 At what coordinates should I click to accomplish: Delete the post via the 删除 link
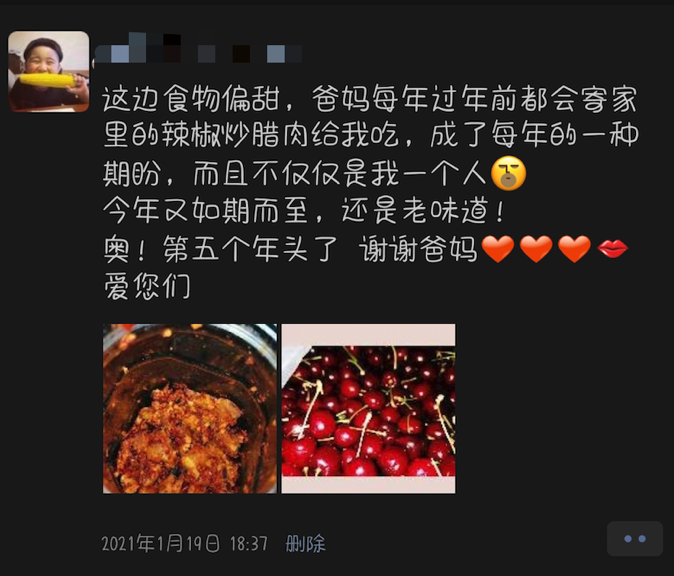[x=305, y=544]
